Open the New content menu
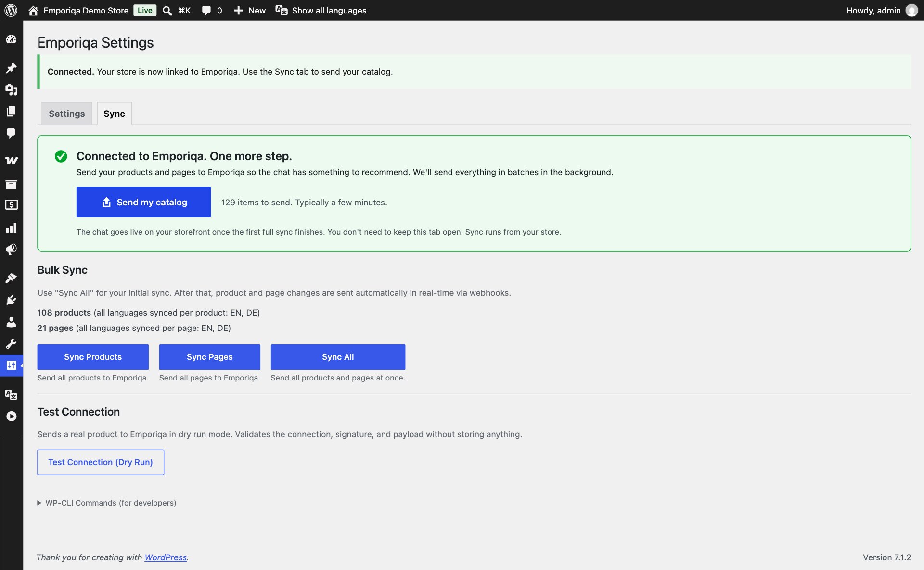The width and height of the screenshot is (924, 570). pyautogui.click(x=257, y=11)
